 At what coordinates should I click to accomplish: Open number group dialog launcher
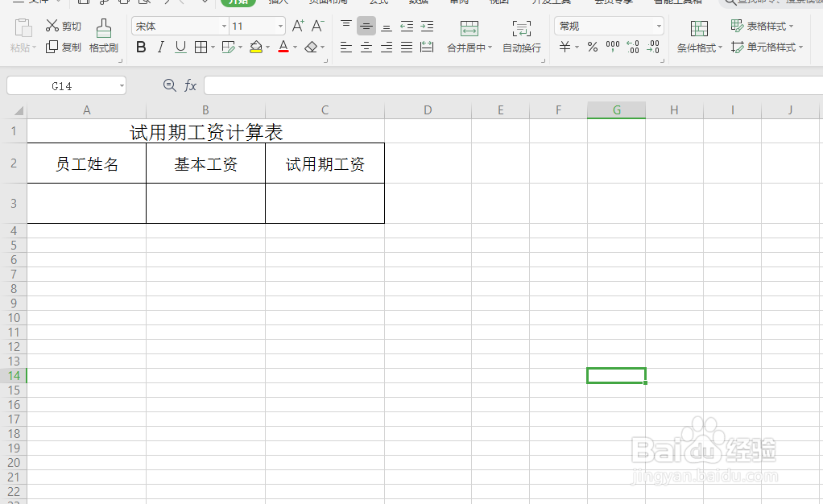tap(663, 61)
